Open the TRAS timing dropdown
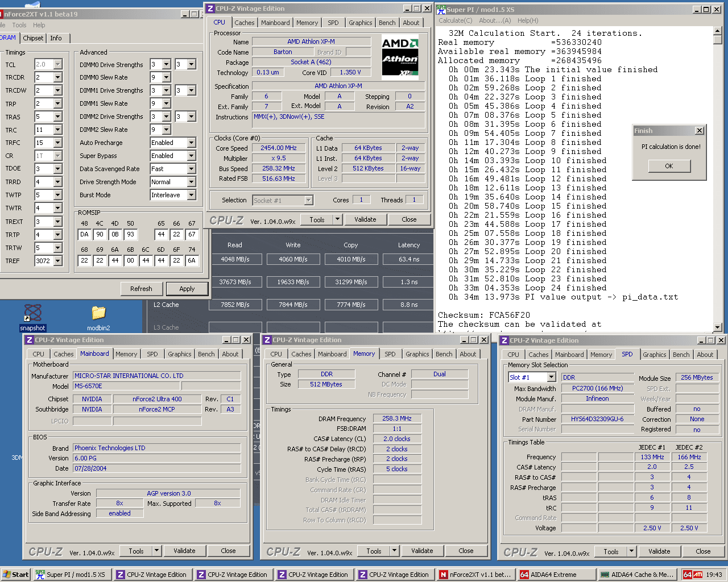 click(57, 117)
